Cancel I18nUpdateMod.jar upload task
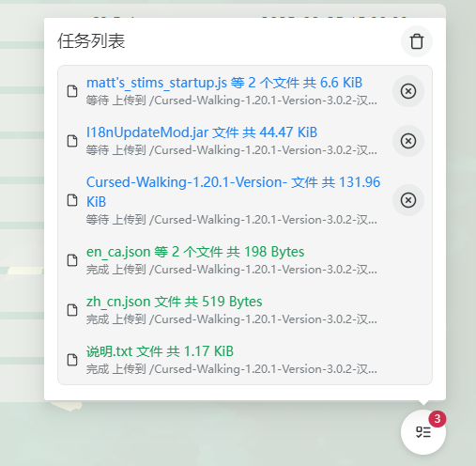Image resolution: width=476 pixels, height=466 pixels. (408, 141)
